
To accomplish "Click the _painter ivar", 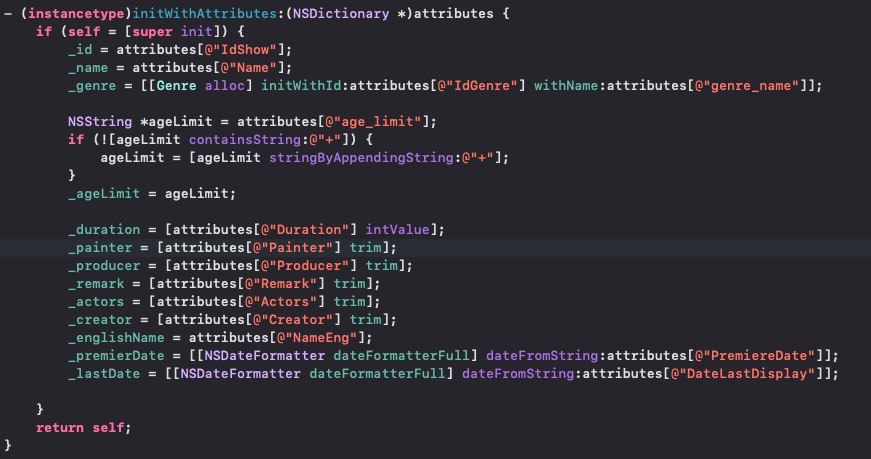I will click(x=100, y=247).
